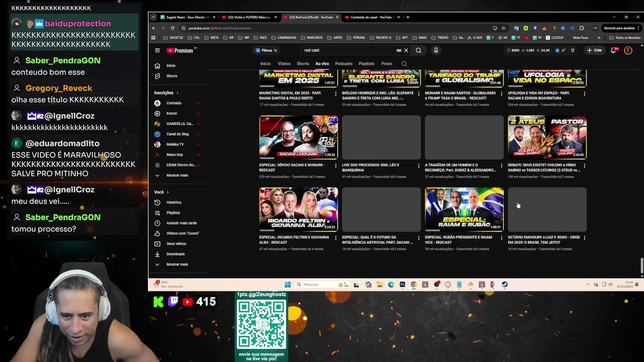The width and height of the screenshot is (644, 362).
Task: Open the Filtros extension button
Action: coord(266,50)
